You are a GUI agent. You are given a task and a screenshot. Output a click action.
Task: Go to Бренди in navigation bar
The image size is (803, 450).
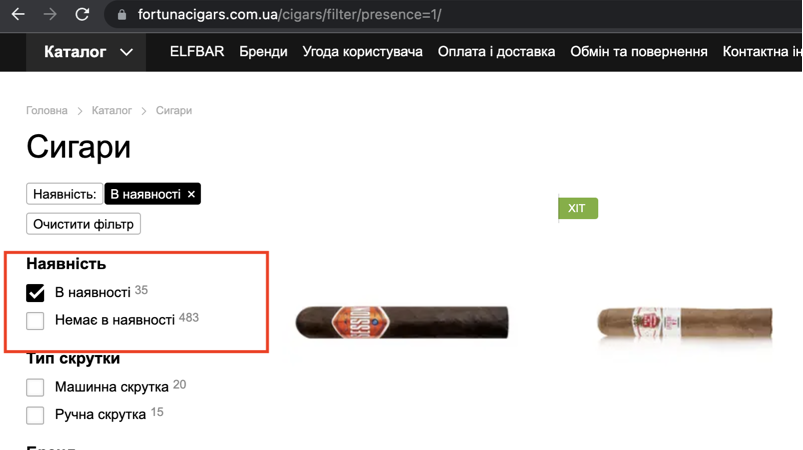pos(263,52)
